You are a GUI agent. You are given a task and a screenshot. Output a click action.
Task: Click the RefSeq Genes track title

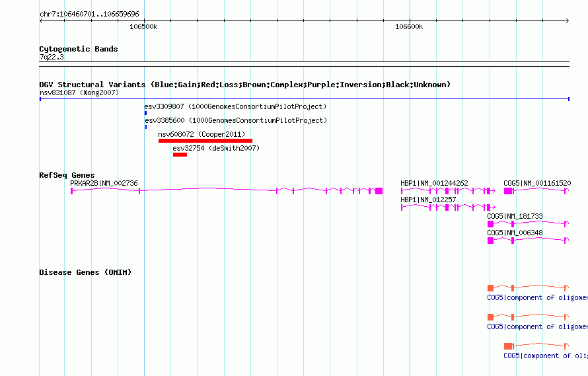pos(67,175)
